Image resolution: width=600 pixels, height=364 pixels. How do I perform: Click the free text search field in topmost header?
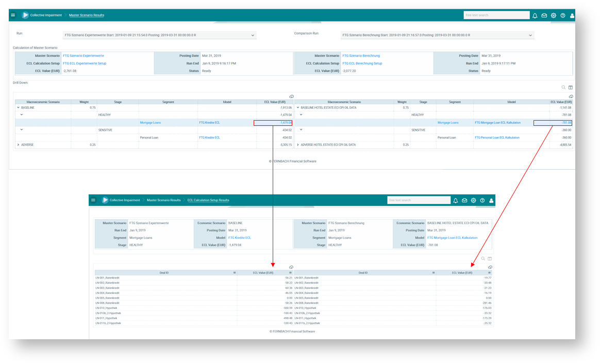click(x=496, y=15)
